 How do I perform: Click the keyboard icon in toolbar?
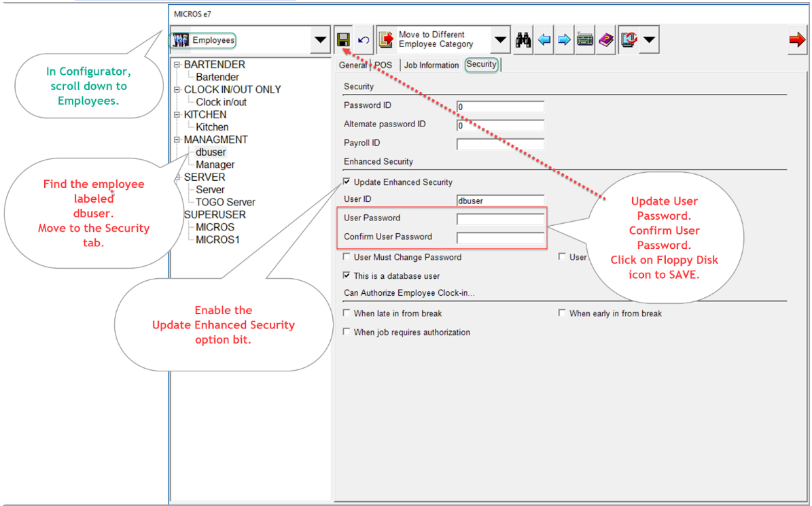coord(584,39)
